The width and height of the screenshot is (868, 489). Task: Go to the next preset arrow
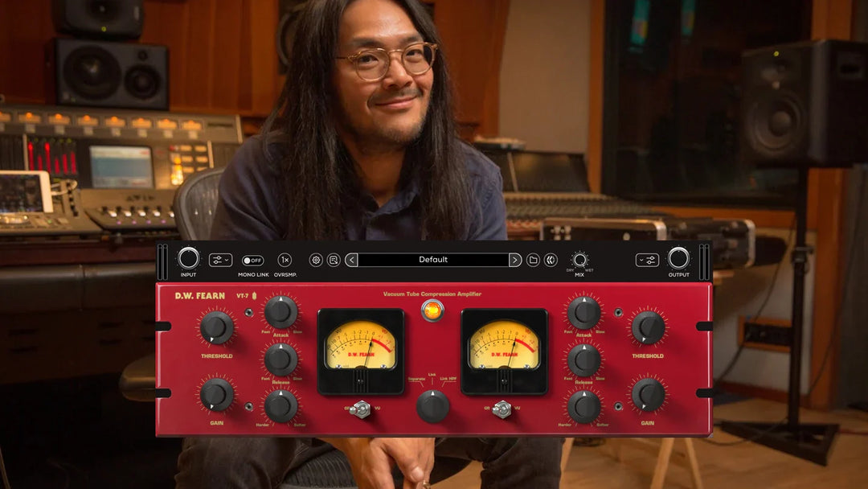click(x=515, y=260)
